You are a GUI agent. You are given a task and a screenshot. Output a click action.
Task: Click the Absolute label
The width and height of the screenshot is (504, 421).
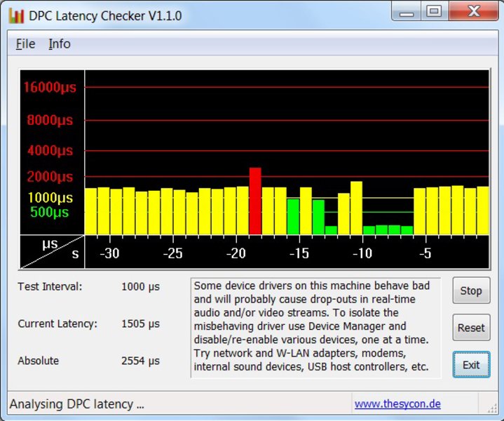click(39, 361)
